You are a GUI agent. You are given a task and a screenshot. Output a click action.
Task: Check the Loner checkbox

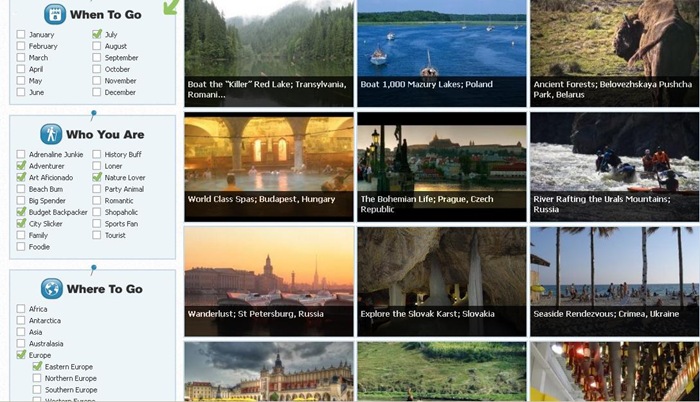coord(96,166)
